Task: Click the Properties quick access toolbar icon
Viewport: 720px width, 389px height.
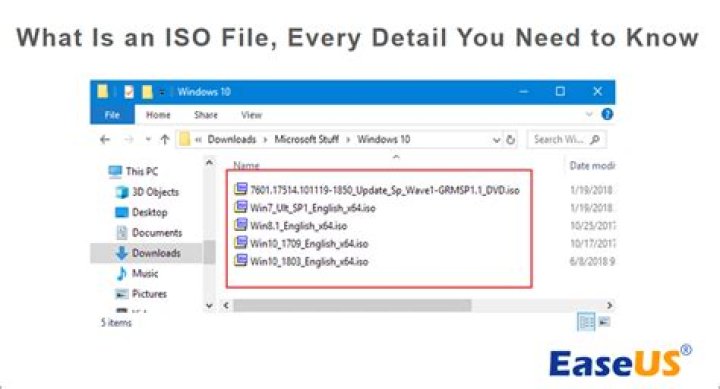Action: coord(129,92)
